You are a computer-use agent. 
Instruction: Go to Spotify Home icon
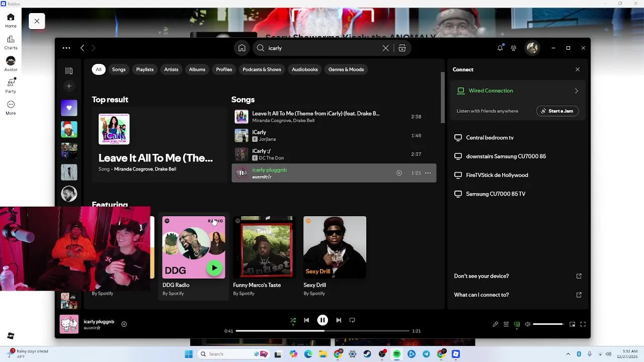click(242, 48)
